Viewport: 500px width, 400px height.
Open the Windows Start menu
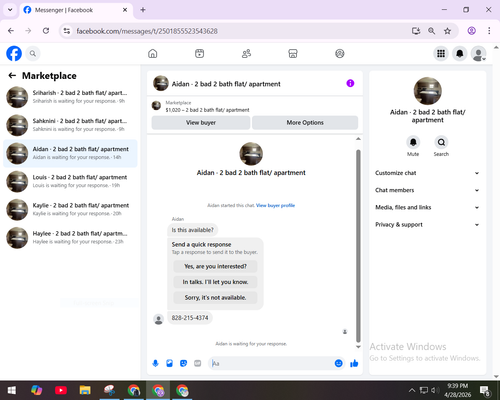click(x=12, y=390)
